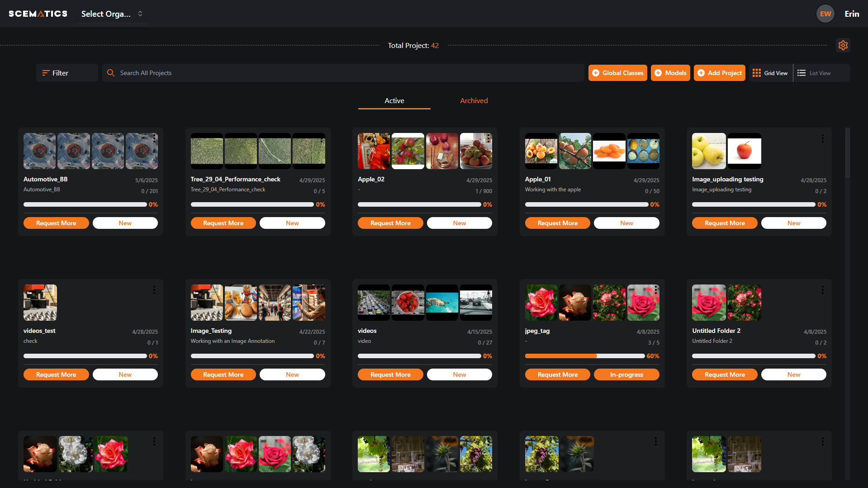Click New status on videos_test card
This screenshot has height=488, width=868.
click(125, 374)
